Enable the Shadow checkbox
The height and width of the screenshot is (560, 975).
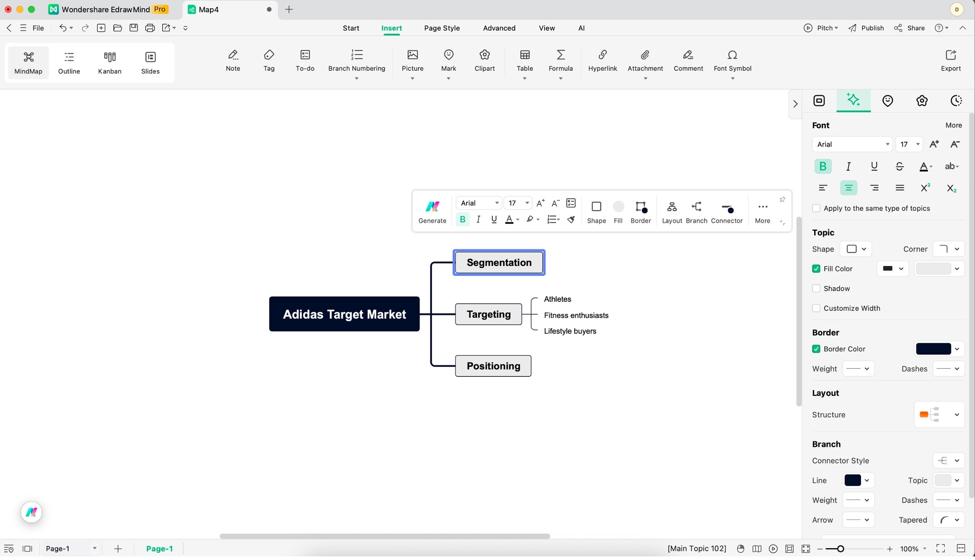coord(816,288)
